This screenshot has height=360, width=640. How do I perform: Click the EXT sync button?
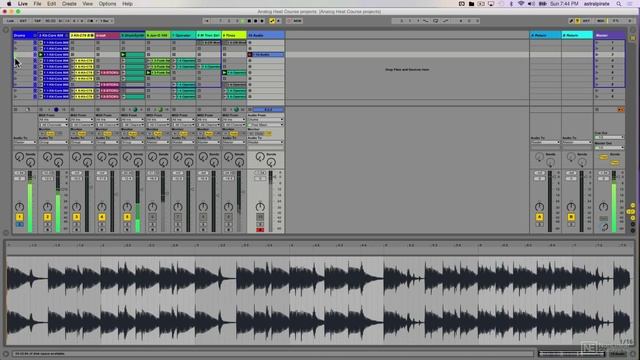pos(23,21)
